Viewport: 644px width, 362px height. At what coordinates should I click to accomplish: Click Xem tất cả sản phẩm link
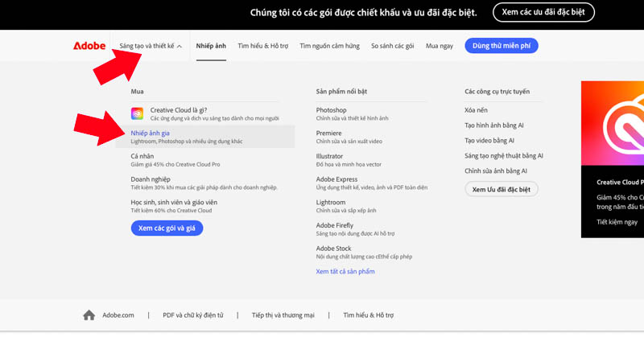(x=345, y=271)
